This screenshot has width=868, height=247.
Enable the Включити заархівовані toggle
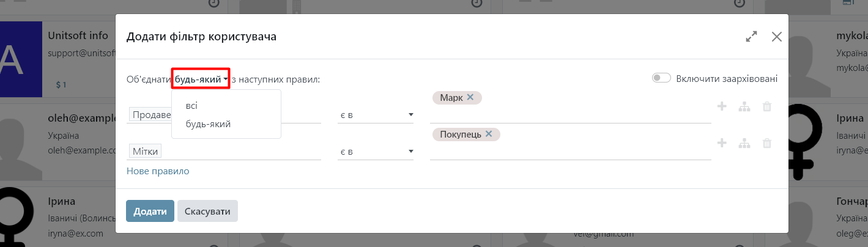(661, 78)
